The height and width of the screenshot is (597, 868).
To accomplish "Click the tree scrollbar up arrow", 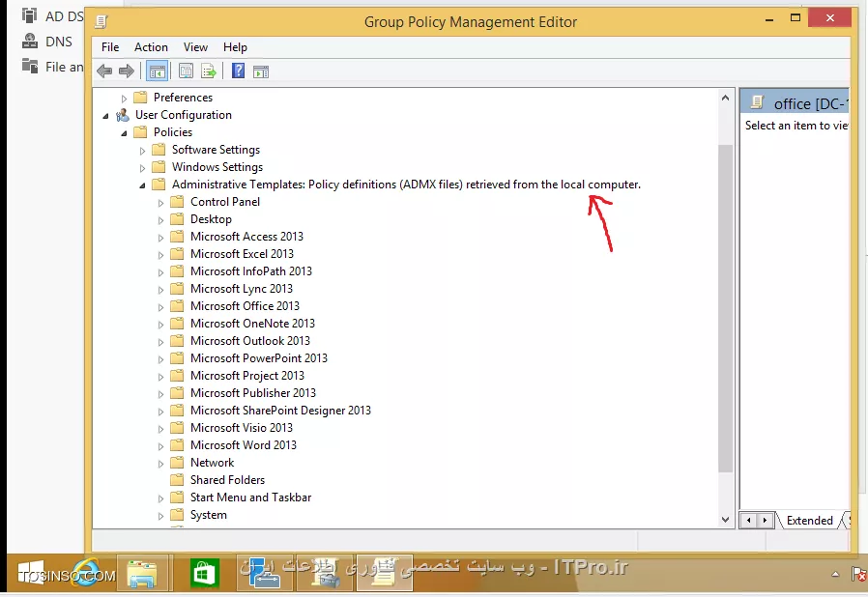I will point(725,98).
